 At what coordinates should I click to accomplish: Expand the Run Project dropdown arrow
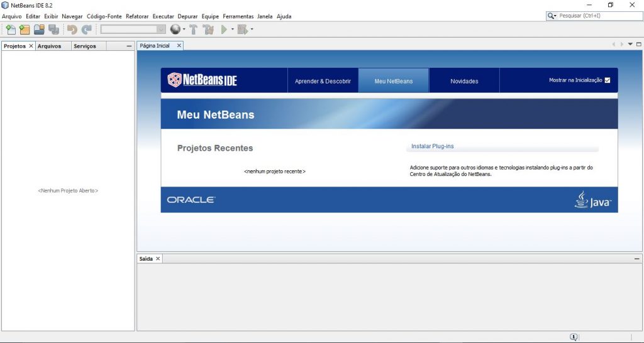coord(233,30)
